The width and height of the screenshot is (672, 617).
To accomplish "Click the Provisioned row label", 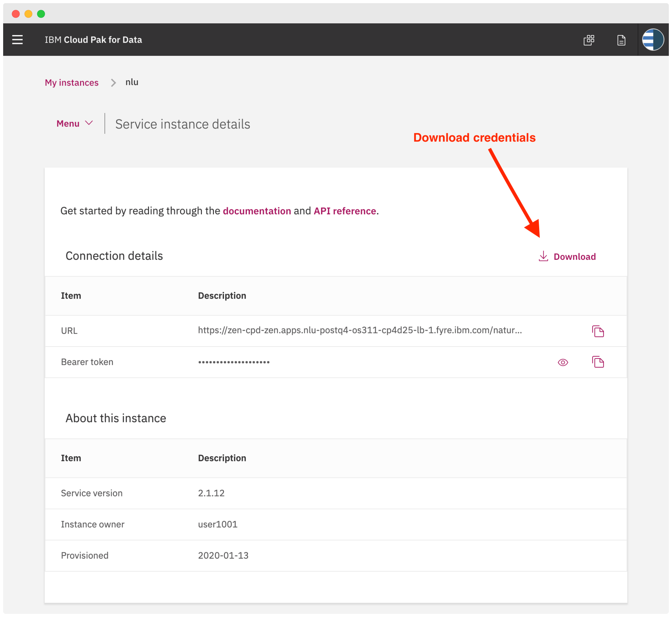I will coord(85,555).
